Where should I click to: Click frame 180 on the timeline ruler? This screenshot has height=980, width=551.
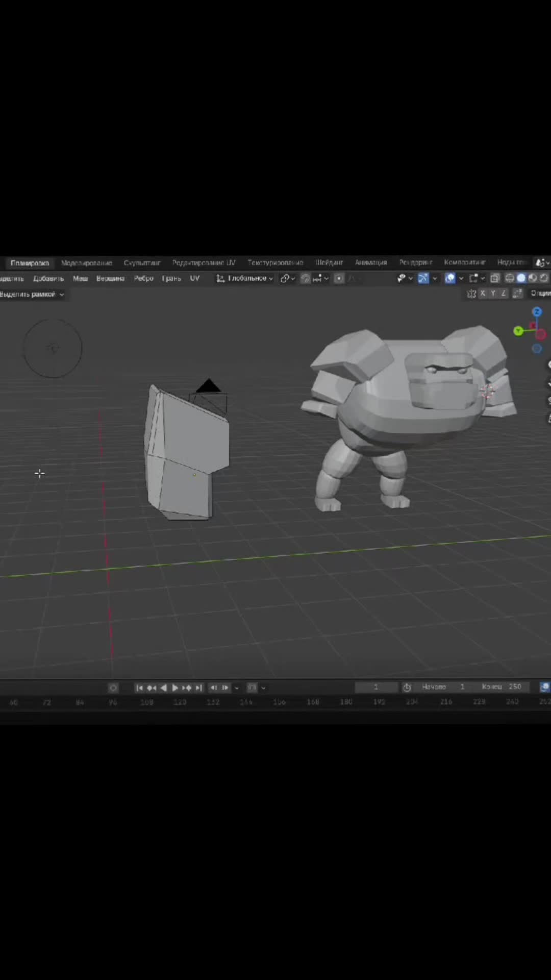tap(346, 702)
